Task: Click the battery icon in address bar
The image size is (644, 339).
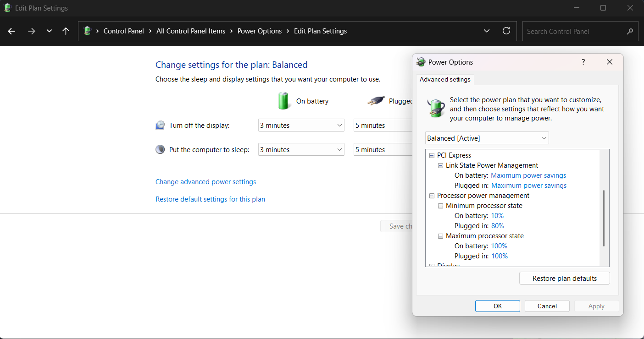Action: click(88, 31)
